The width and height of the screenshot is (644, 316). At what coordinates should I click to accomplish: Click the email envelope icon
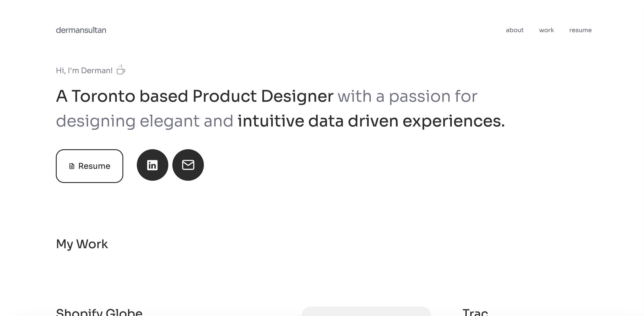coord(188,165)
